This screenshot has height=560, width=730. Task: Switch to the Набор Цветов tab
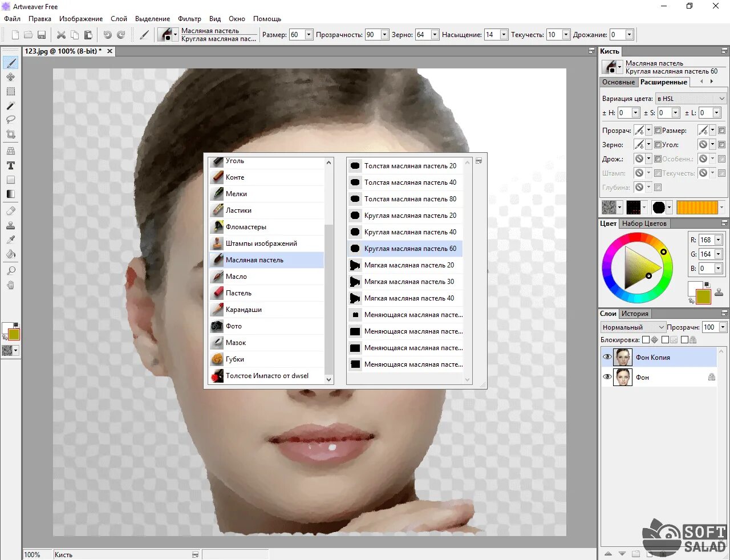pos(644,224)
